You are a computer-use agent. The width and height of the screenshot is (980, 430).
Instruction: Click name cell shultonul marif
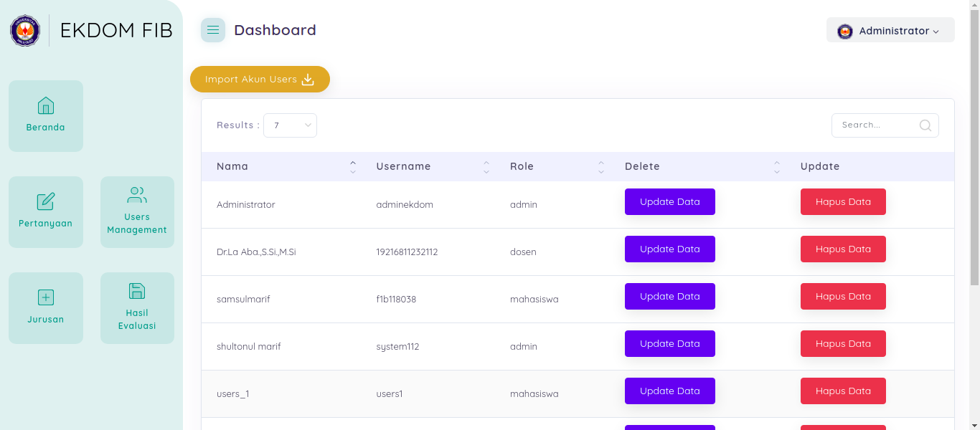pyautogui.click(x=248, y=347)
